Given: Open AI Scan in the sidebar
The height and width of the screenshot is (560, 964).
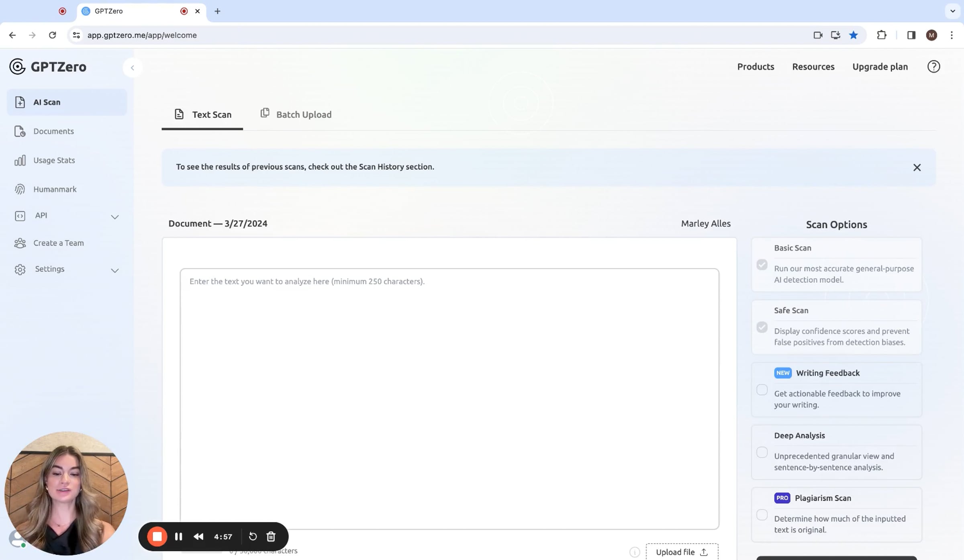Looking at the screenshot, I should coord(67,102).
